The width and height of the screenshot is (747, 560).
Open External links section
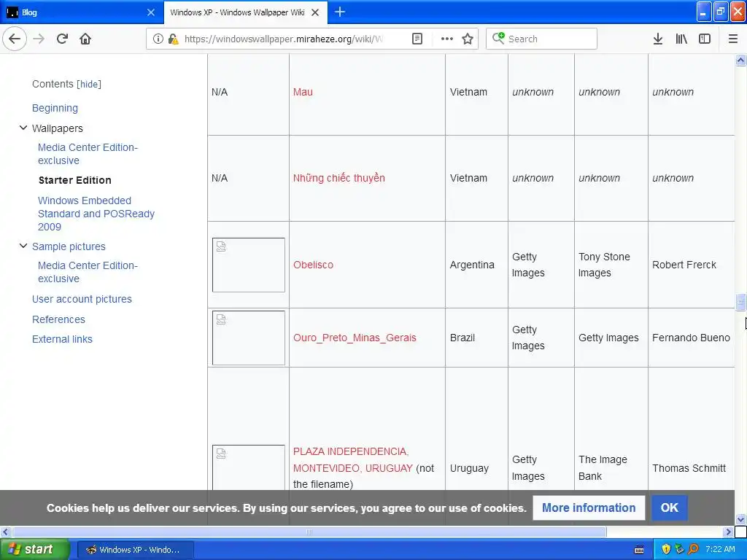tap(63, 339)
